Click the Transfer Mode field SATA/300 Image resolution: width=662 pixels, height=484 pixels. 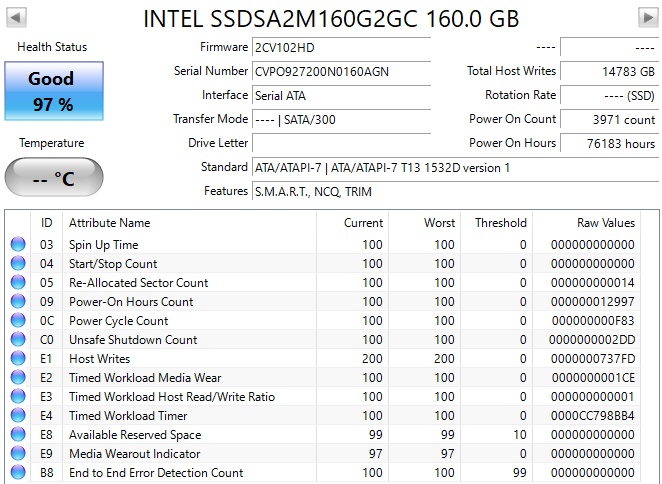[341, 120]
